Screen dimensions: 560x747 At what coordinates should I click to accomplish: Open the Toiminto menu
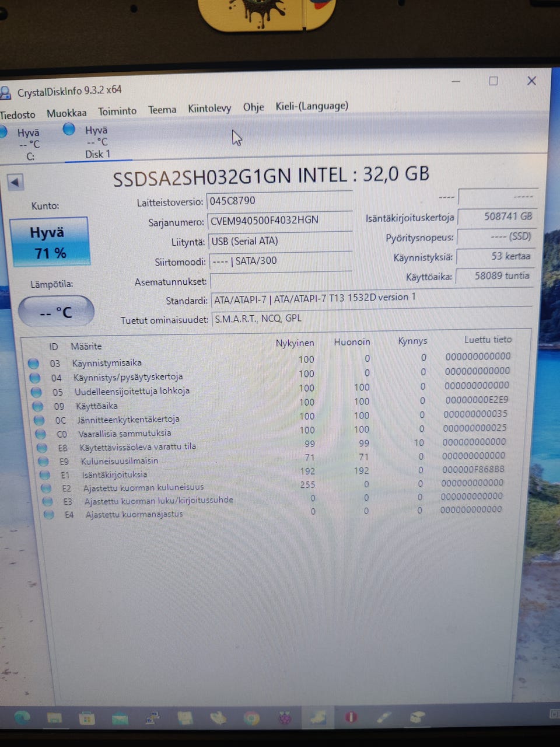[x=117, y=111]
